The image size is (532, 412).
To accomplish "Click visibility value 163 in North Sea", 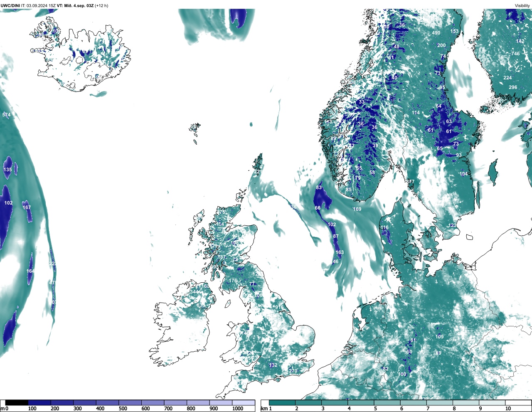I will tap(340, 252).
